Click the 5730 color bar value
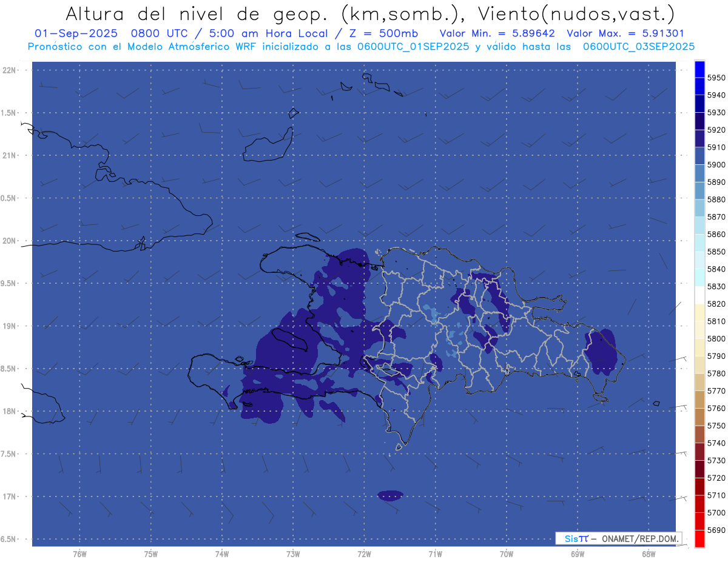Screen dimensions: 728x562 coord(716,460)
